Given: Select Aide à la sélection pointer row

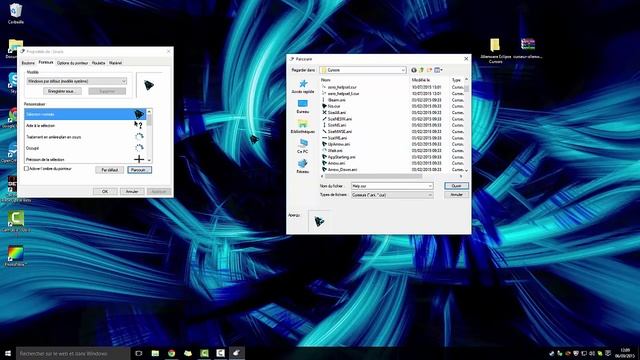Looking at the screenshot, I should coord(85,126).
